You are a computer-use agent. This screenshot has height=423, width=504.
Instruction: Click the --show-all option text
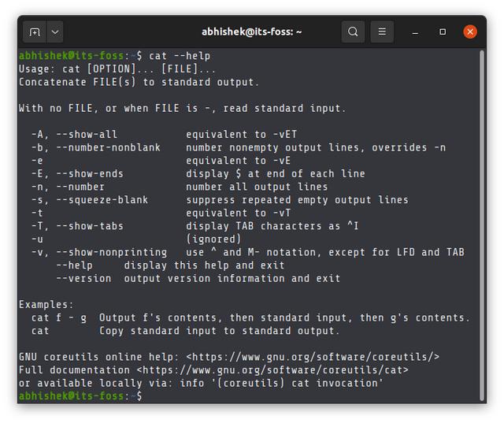(x=87, y=135)
